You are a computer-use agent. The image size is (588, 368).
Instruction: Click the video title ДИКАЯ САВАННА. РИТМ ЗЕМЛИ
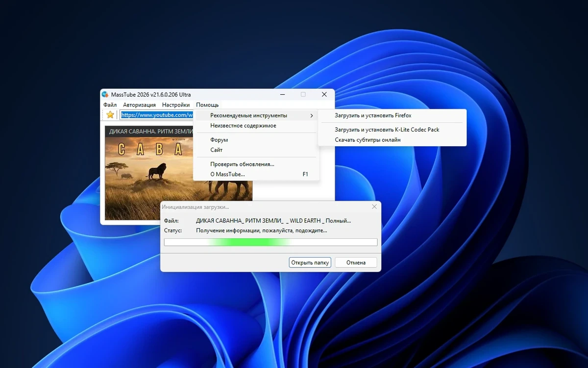click(150, 131)
